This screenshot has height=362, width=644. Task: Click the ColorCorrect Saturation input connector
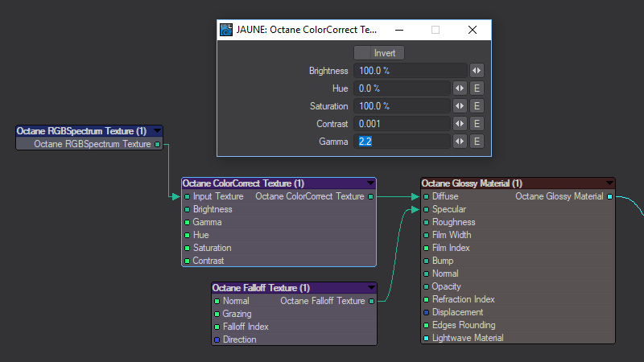tap(188, 248)
